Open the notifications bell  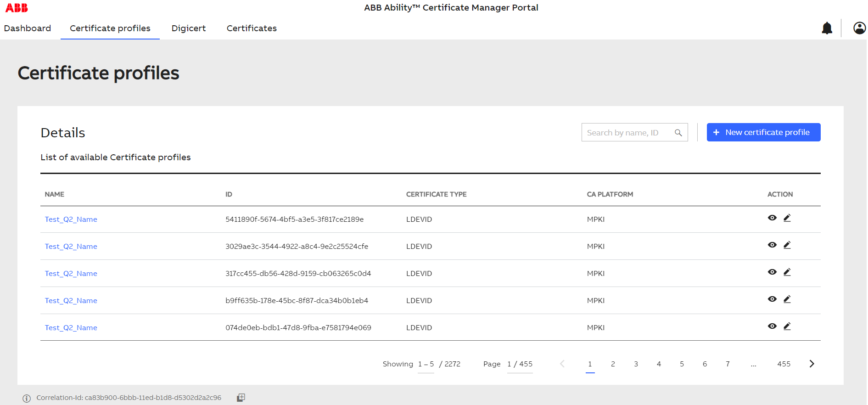[x=827, y=28]
